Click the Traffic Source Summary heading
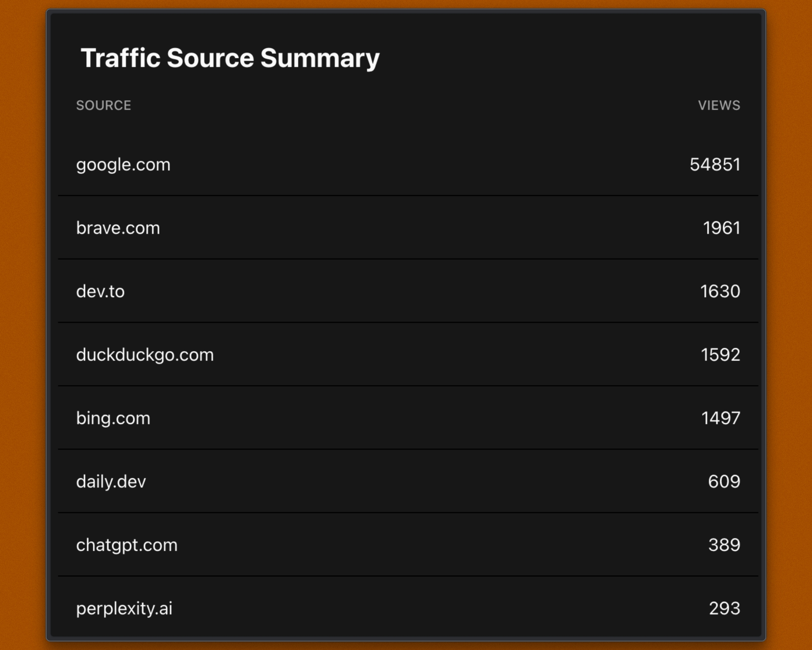Viewport: 812px width, 650px height. (230, 58)
